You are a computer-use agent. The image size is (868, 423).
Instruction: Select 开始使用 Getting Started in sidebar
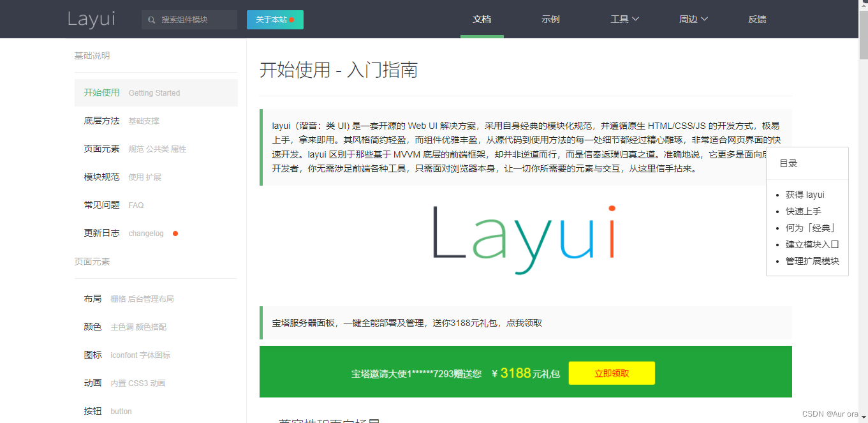[x=156, y=93]
